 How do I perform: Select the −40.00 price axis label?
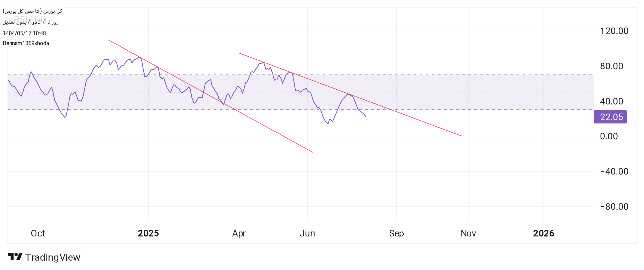pos(614,171)
